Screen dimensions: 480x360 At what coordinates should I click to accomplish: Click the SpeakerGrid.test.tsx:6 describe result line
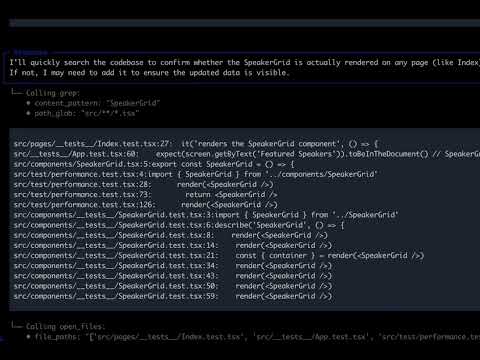pyautogui.click(x=179, y=225)
